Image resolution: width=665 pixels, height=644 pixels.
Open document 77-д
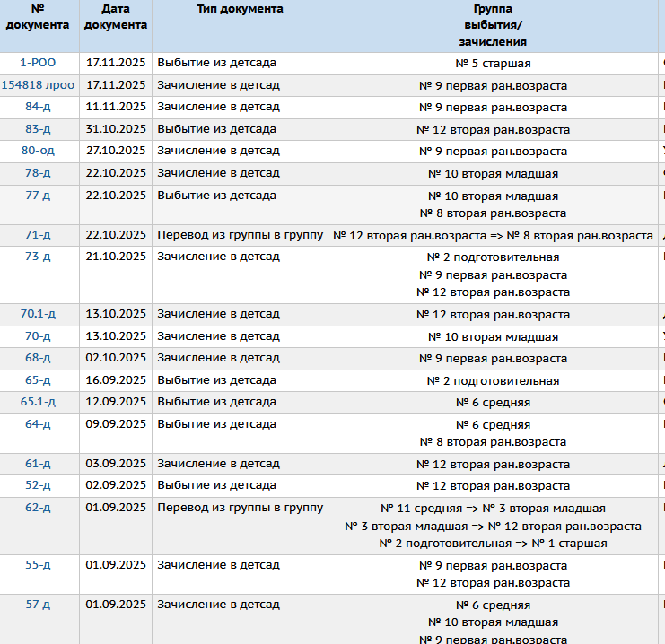point(38,195)
